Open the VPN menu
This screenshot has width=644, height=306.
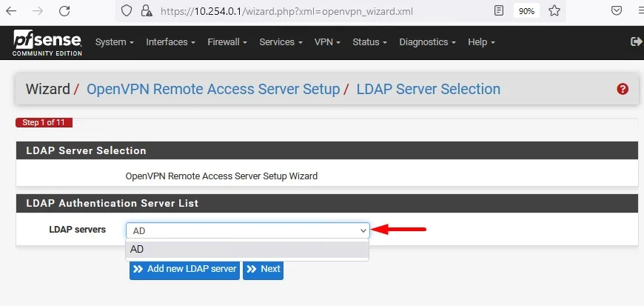pyautogui.click(x=327, y=42)
